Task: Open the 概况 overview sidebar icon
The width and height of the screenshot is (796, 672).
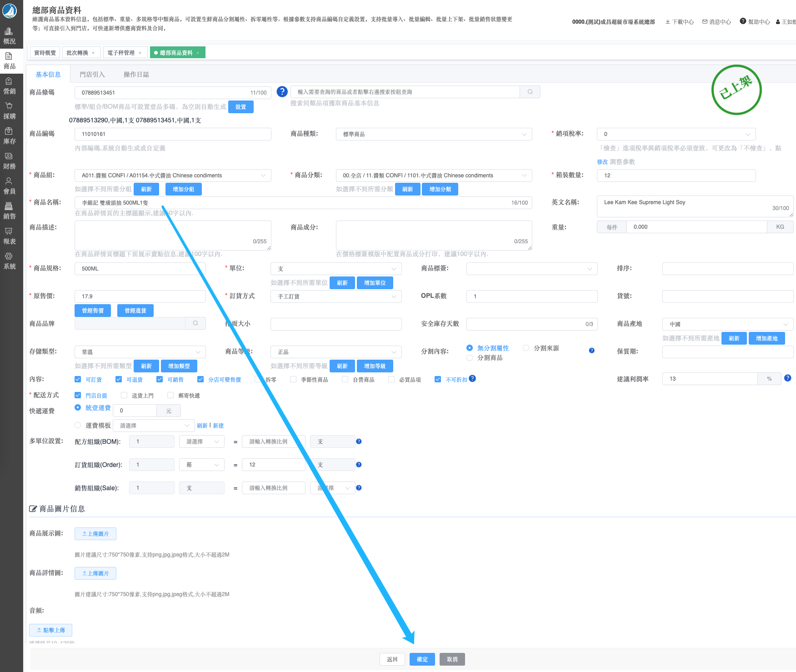Action: click(10, 36)
